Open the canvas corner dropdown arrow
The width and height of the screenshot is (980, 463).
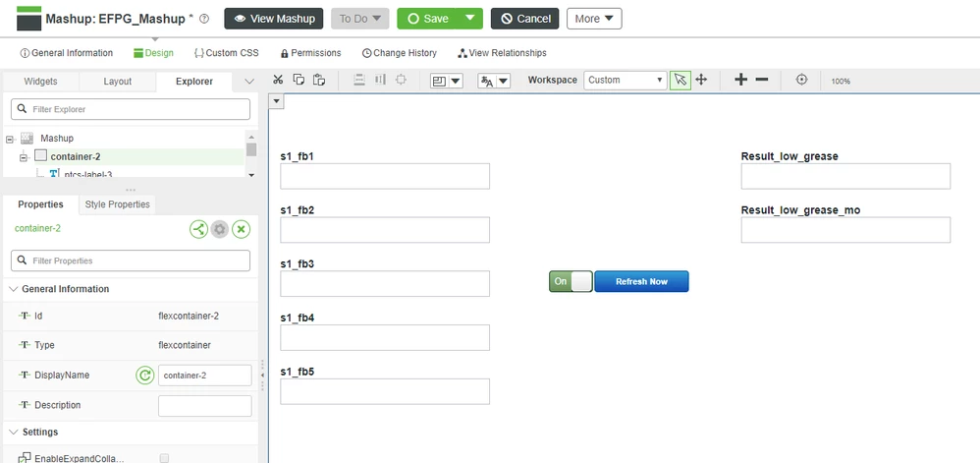coord(277,100)
